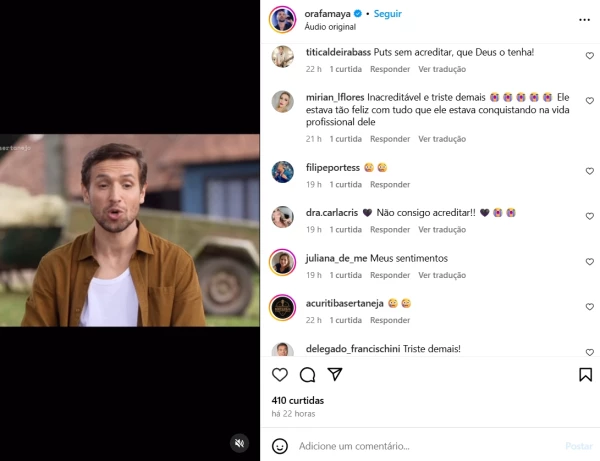The height and width of the screenshot is (461, 600).
Task: View translation of titicaldeirabass's comment
Action: click(x=442, y=69)
